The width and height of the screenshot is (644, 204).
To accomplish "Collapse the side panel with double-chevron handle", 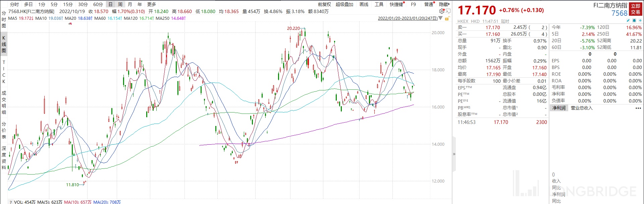I will click(454, 154).
